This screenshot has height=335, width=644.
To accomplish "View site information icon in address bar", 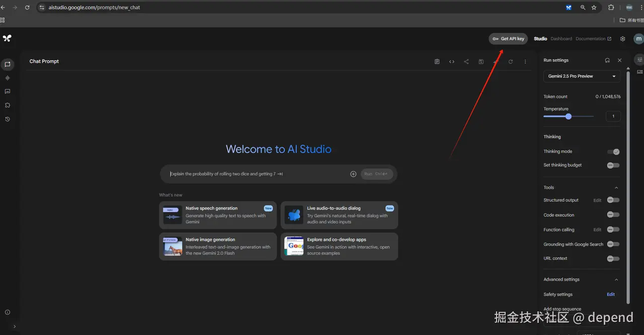I will click(x=42, y=8).
